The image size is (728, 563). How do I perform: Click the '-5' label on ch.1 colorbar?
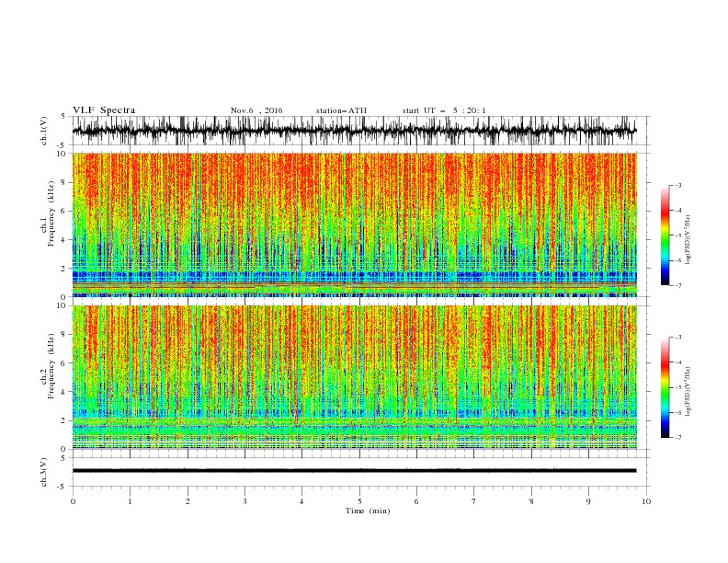677,236
